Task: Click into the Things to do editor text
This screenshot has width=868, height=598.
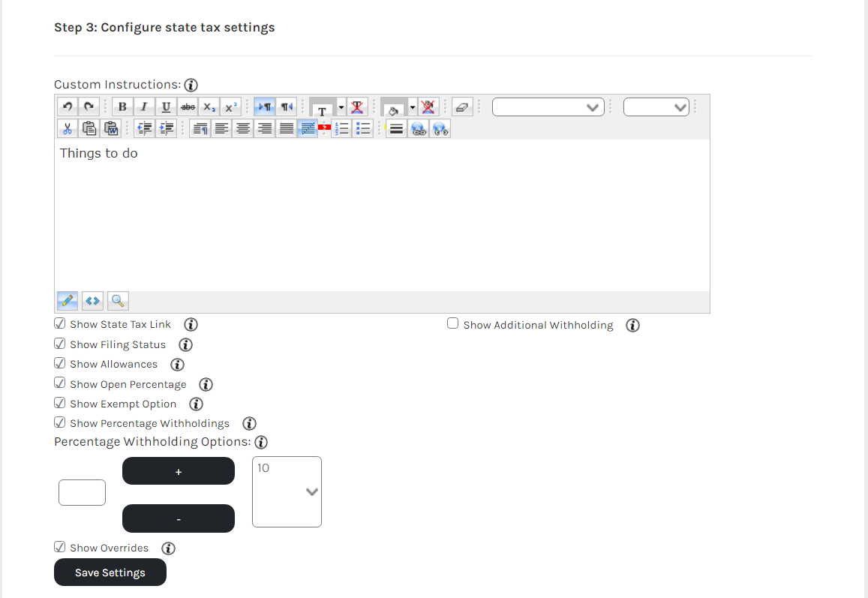Action: coord(98,153)
